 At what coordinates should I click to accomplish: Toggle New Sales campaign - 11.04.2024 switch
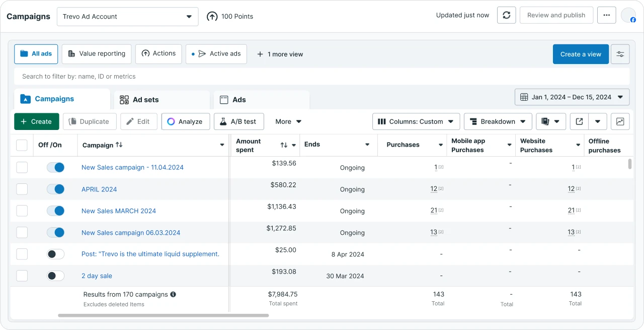coord(55,167)
